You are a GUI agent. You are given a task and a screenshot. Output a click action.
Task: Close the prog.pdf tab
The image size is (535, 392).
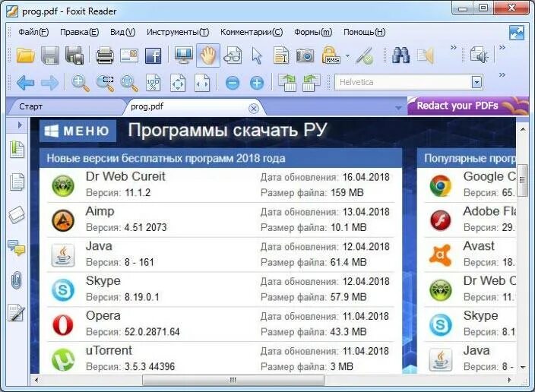point(254,109)
